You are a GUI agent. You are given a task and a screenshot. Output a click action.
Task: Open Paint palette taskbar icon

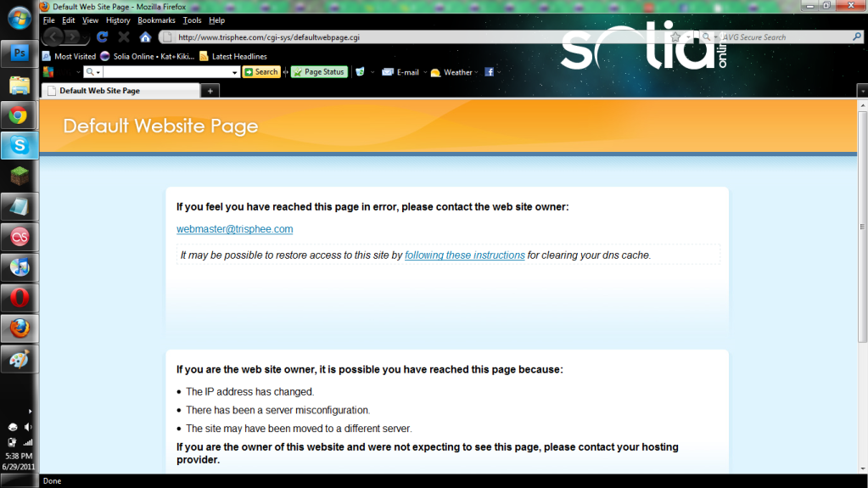20,360
